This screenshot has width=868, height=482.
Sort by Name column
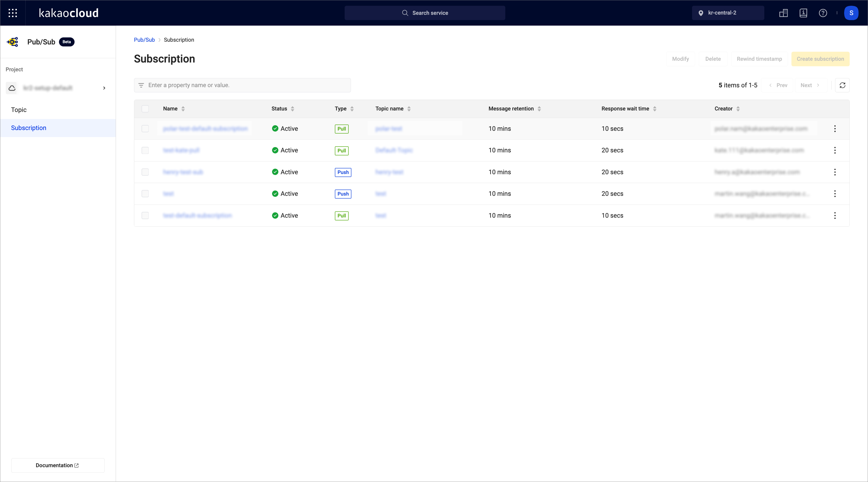(x=183, y=109)
